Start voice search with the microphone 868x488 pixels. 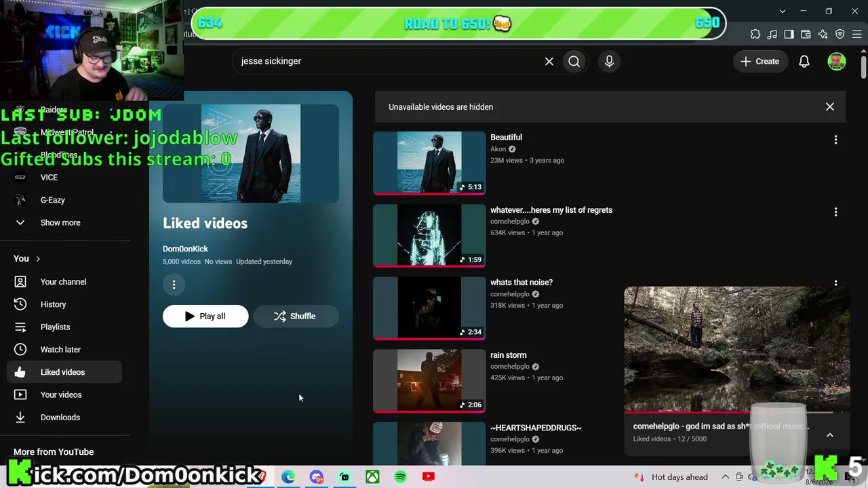point(609,61)
